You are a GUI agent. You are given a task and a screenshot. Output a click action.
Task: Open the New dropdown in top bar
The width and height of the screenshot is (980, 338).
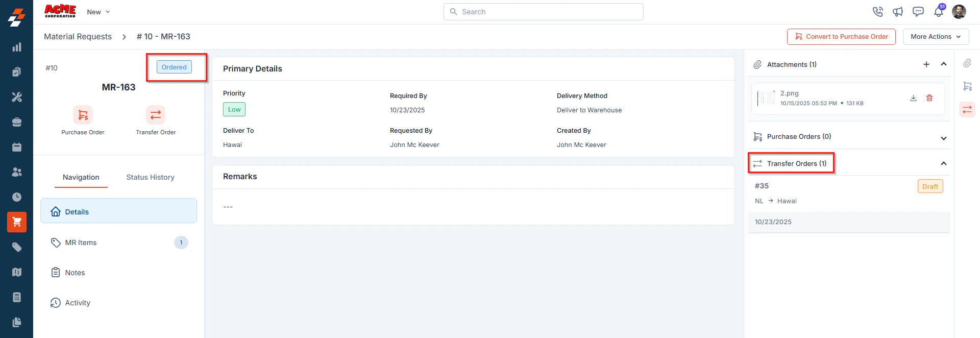click(x=99, y=12)
